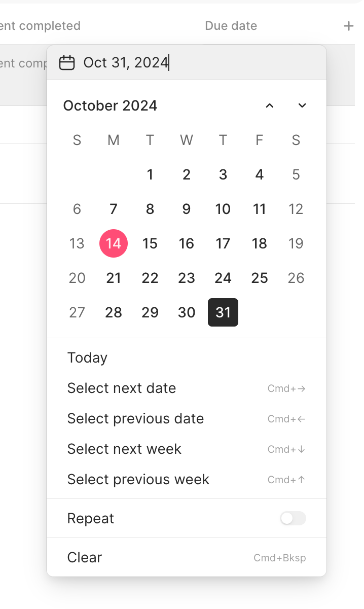Select the grayed-out date 20

coord(77,278)
